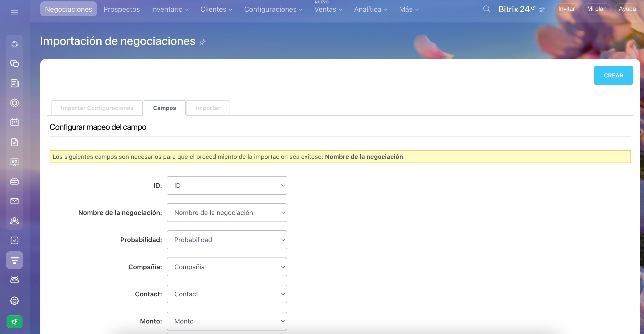Open the collaboration icon in sidebar
This screenshot has height=334, width=644.
point(15,44)
